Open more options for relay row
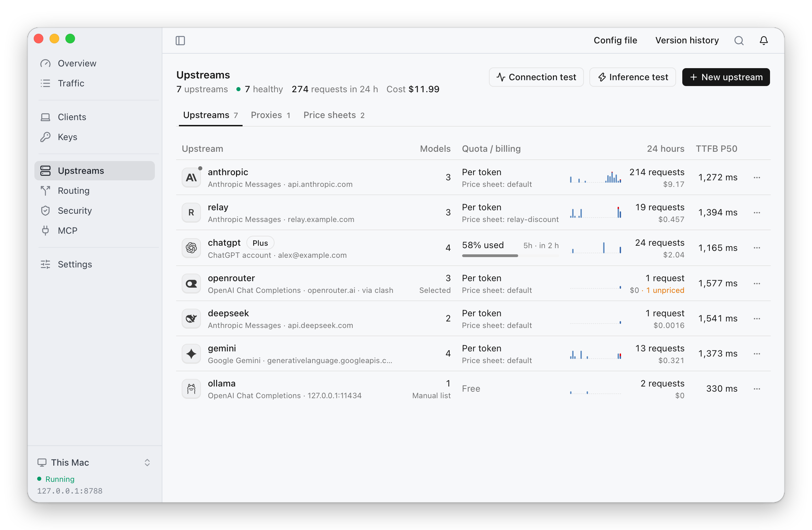Viewport: 812px width, 530px height. tap(757, 213)
